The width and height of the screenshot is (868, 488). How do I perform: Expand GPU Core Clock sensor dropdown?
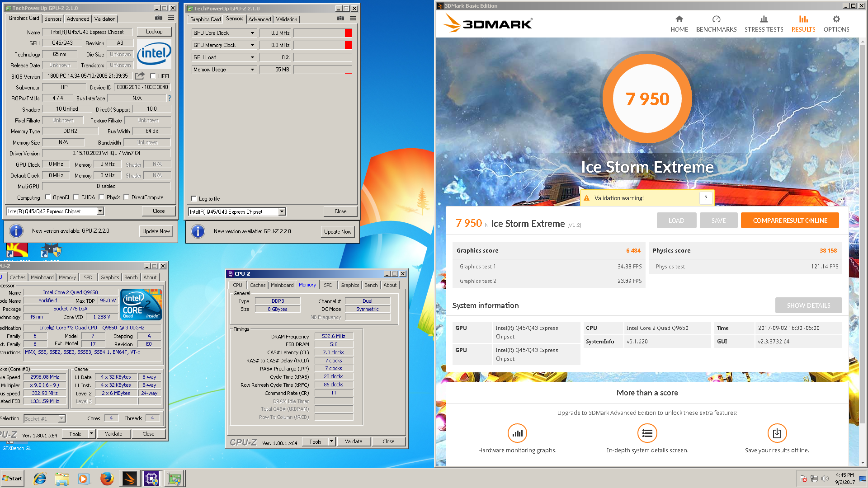(252, 33)
